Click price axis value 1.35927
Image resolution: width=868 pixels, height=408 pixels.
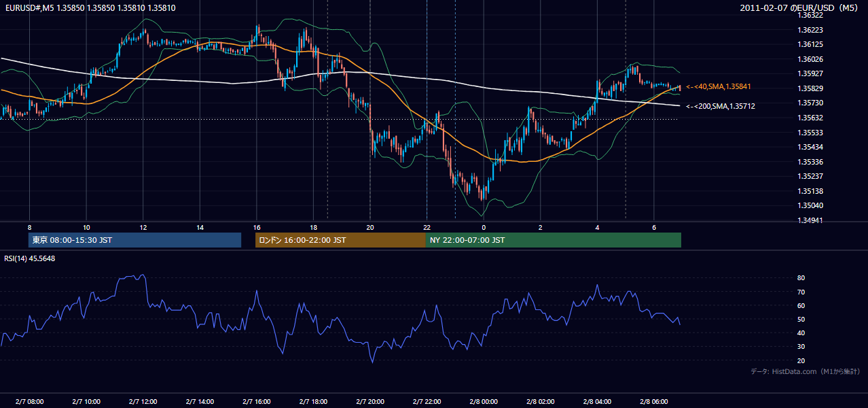click(x=812, y=73)
